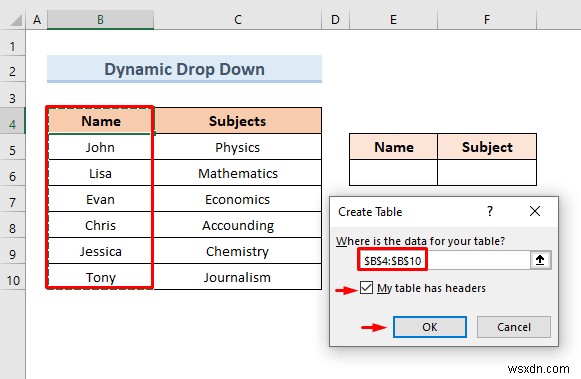This screenshot has width=581, height=379.
Task: Click the Subjects header cell
Action: tap(238, 121)
